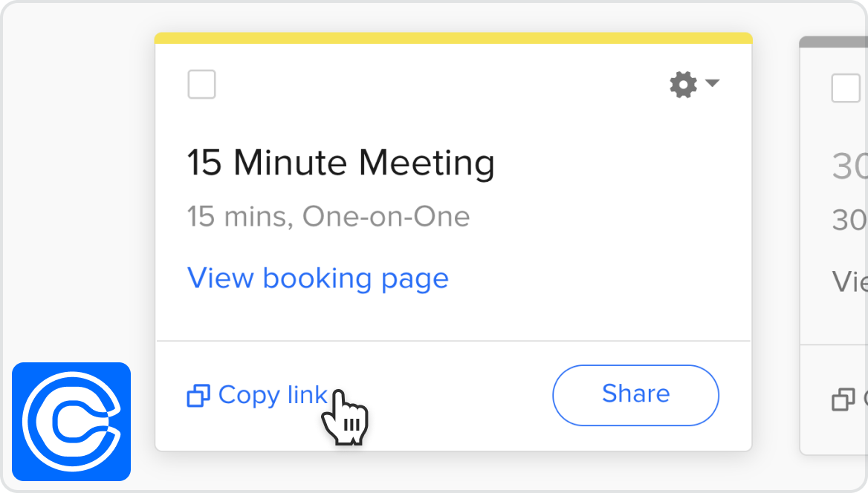This screenshot has height=493, width=868.
Task: Click the gray background above the Calendly logo
Action: 71,223
